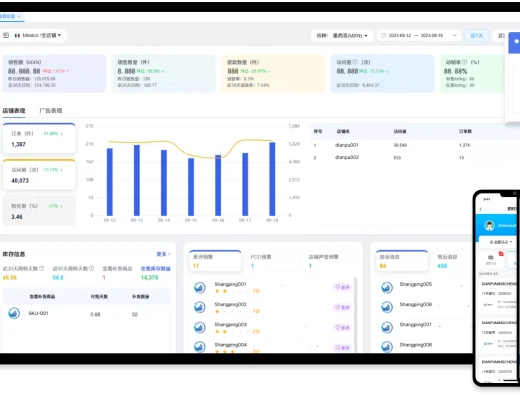Click the star rating of Shangping003
This screenshot has height=397, width=520.
click(x=233, y=331)
